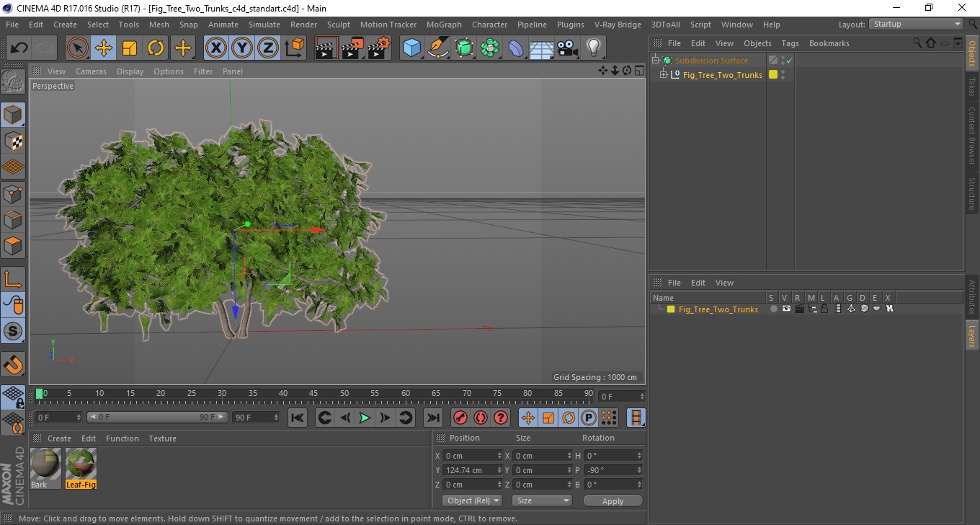The height and width of the screenshot is (525, 980).
Task: Click frame 45 on timeline ruler
Action: pos(313,394)
